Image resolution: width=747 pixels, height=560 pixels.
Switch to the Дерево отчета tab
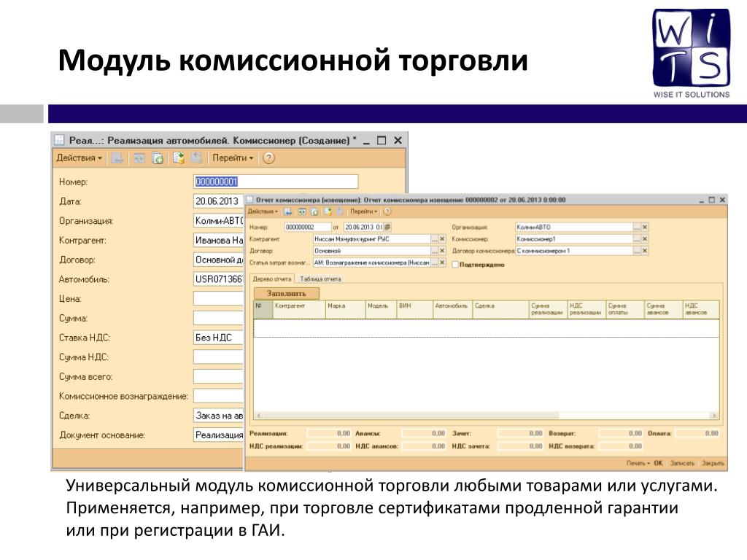[x=272, y=279]
